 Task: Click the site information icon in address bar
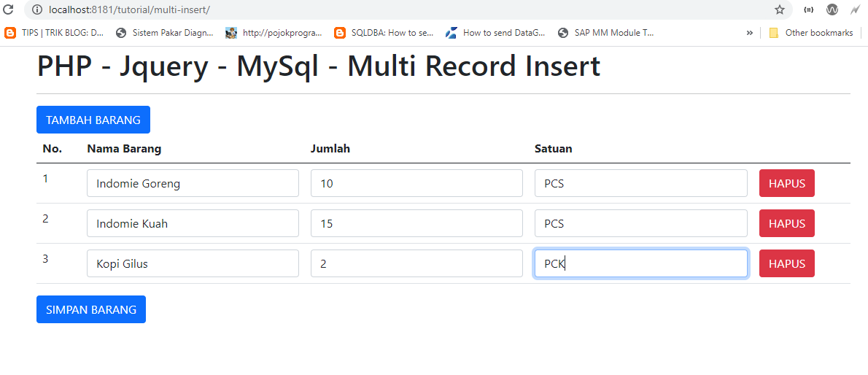pyautogui.click(x=38, y=9)
